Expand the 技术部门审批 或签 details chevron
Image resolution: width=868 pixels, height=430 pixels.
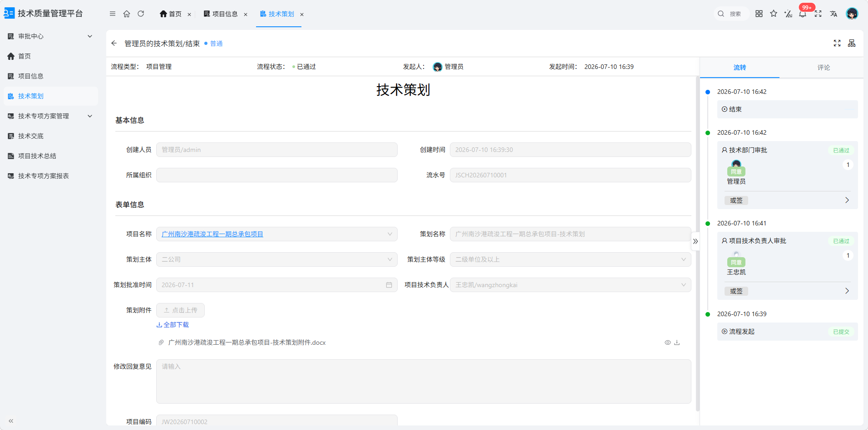pyautogui.click(x=847, y=200)
